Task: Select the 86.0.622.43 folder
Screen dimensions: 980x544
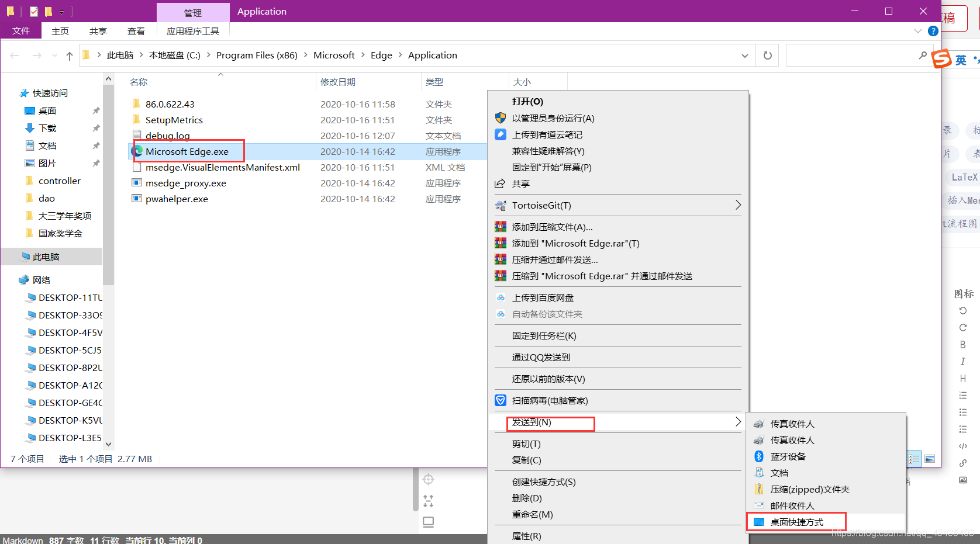Action: click(170, 104)
